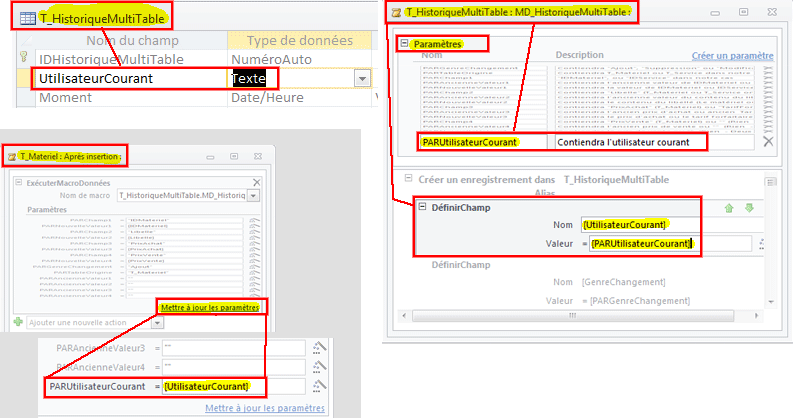Collapse the Paramètres section
The image size is (793, 418).
pyautogui.click(x=406, y=44)
